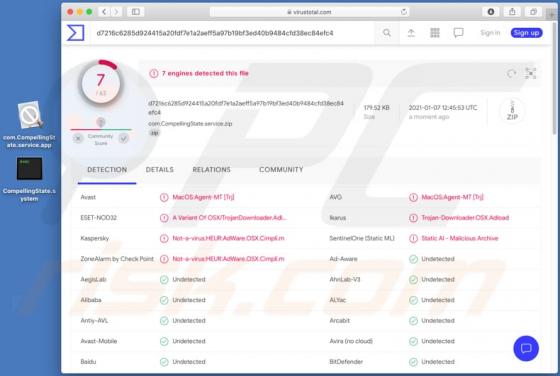560x376 pixels.
Task: Click the Avast-Mobile engine name
Action: pyautogui.click(x=99, y=341)
